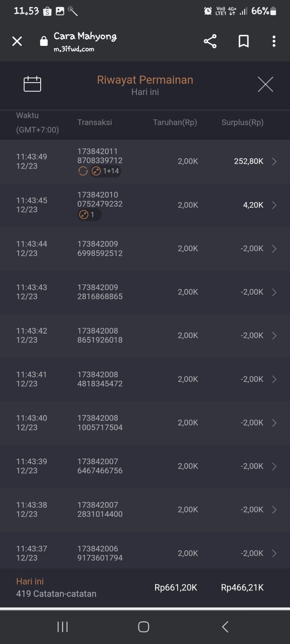The height and width of the screenshot is (644, 290).
Task: Tap the m.3ifwd.com site address
Action: click(x=74, y=49)
